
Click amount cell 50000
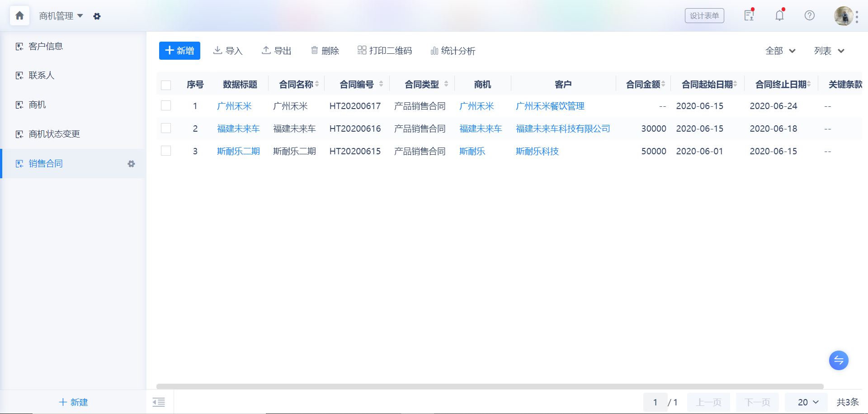(x=654, y=151)
